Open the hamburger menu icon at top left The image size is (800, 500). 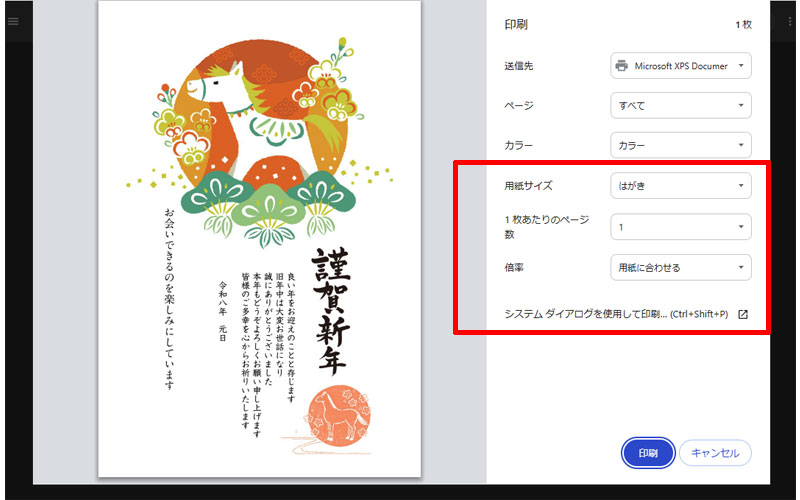point(13,21)
